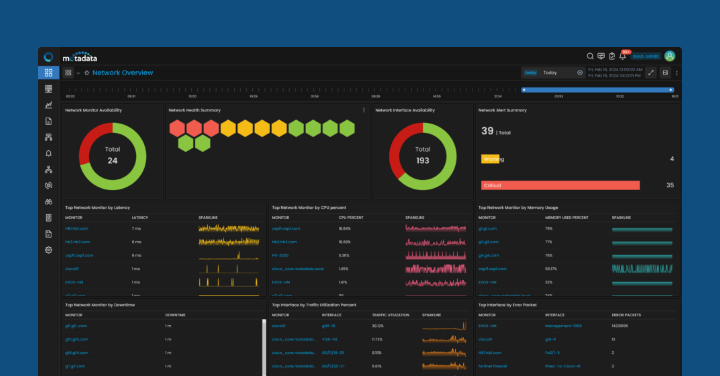
Task: Expand the dashboard list chevron
Action: (78, 73)
